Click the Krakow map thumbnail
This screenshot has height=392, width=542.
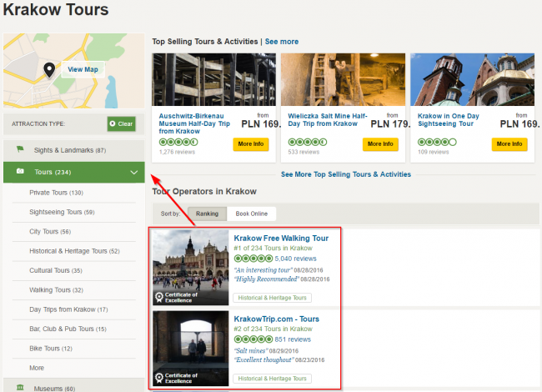[74, 71]
